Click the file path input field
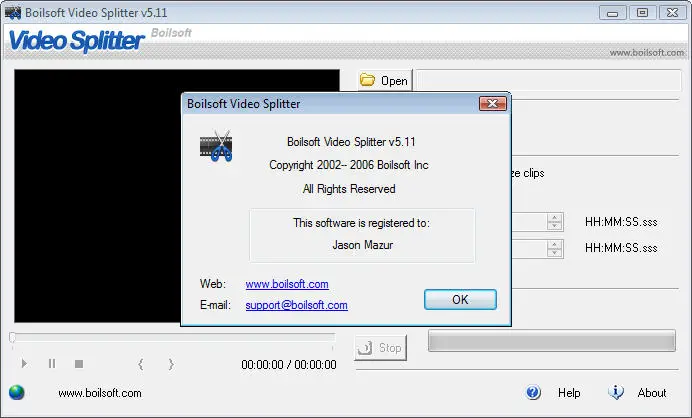The width and height of the screenshot is (692, 418). tap(549, 81)
